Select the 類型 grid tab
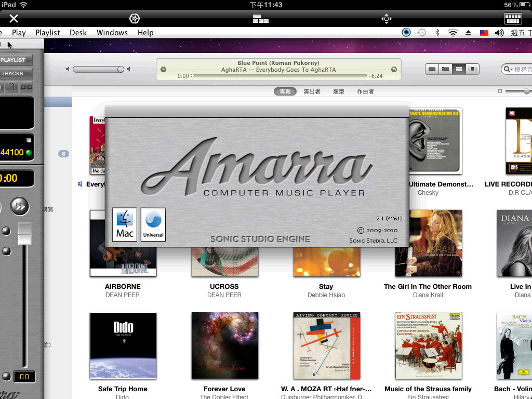532x399 pixels. tap(339, 91)
